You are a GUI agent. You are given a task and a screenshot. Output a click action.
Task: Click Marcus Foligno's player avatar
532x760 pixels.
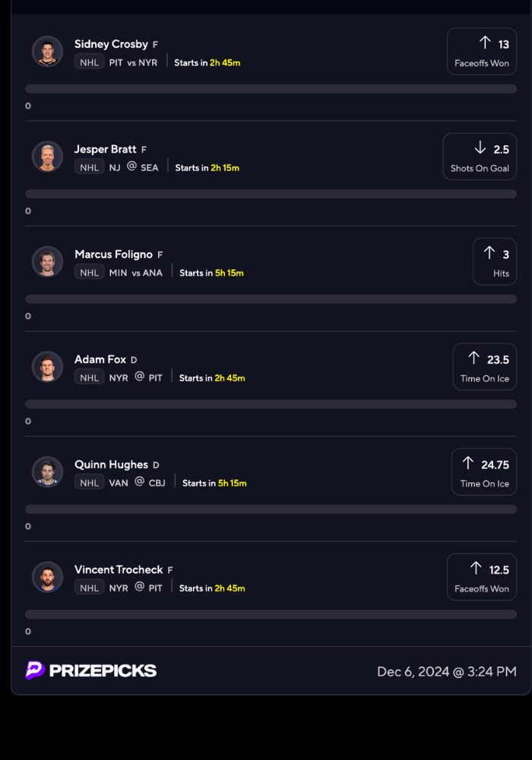pyautogui.click(x=47, y=261)
